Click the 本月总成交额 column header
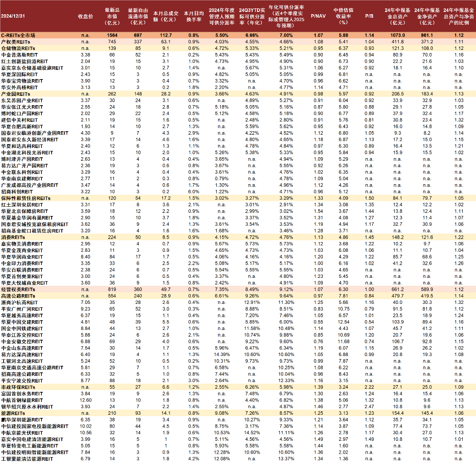 click(166, 16)
